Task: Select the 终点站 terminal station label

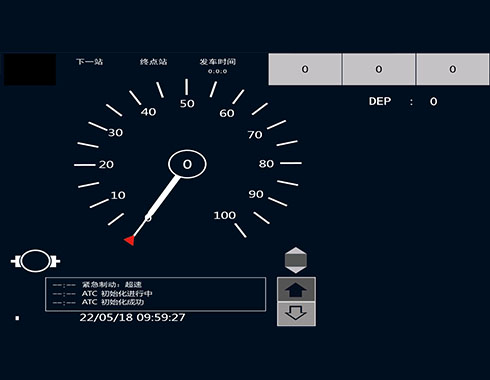Action: (153, 62)
